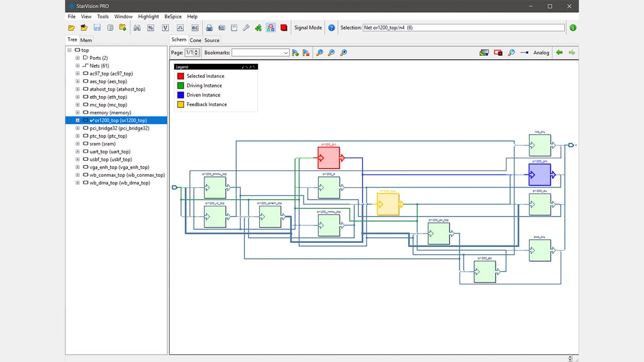Select pci_bridge32 in the tree
Image resolution: width=644 pixels, height=362 pixels.
[x=119, y=128]
